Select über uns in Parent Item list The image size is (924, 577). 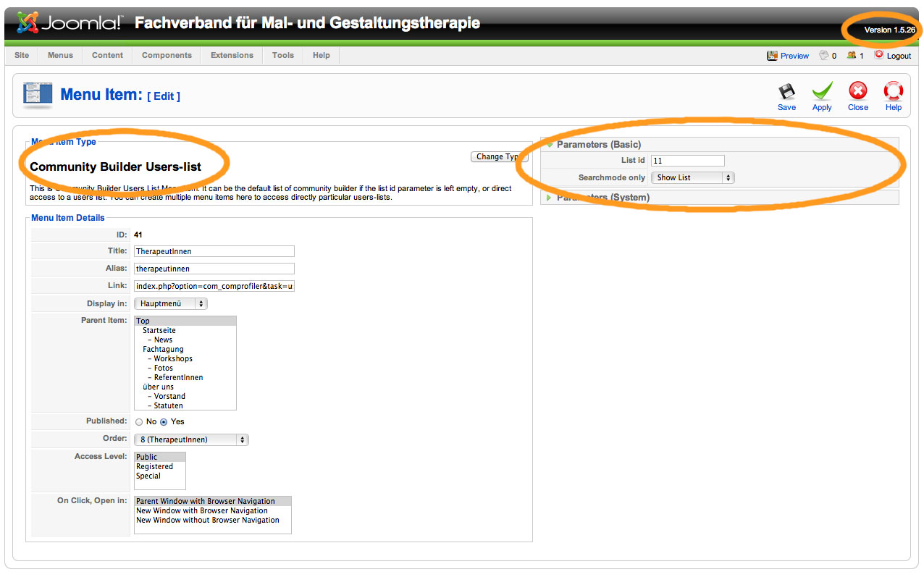[x=158, y=387]
